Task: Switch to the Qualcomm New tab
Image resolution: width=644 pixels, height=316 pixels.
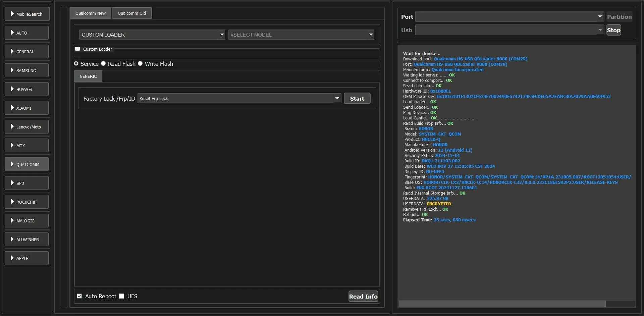Action: tap(91, 13)
